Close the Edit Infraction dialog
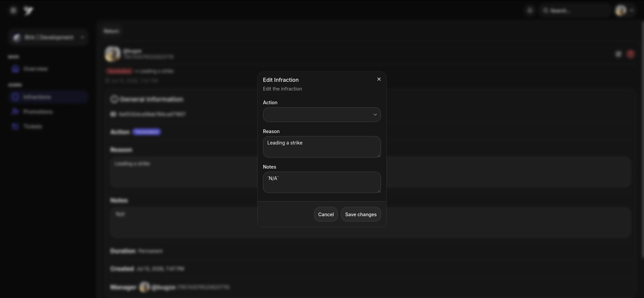The height and width of the screenshot is (298, 644). pos(379,79)
